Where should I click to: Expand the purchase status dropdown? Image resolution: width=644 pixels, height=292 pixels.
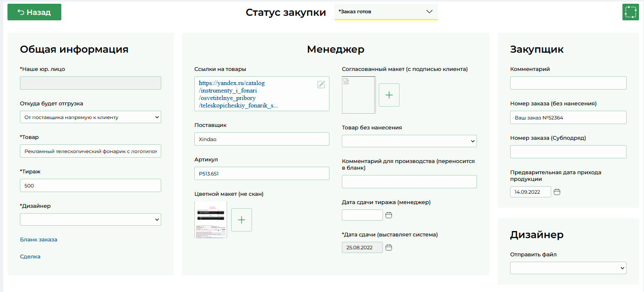click(x=386, y=12)
